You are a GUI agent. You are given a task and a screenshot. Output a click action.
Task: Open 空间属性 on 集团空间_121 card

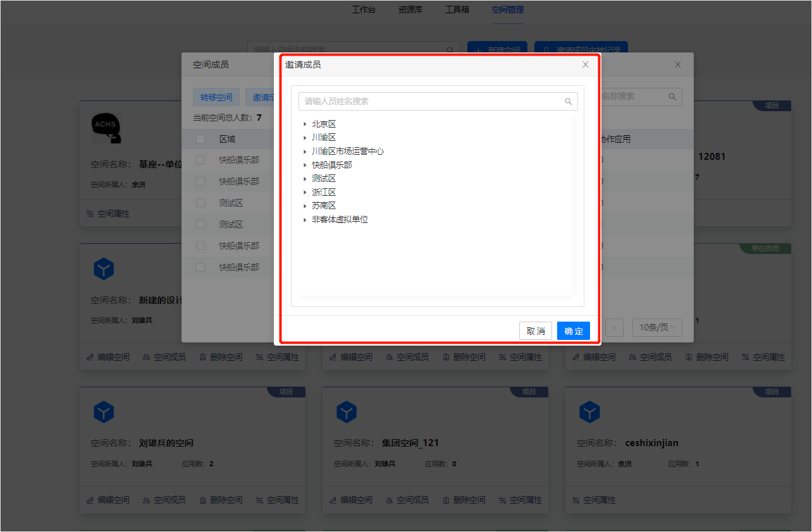[x=520, y=500]
